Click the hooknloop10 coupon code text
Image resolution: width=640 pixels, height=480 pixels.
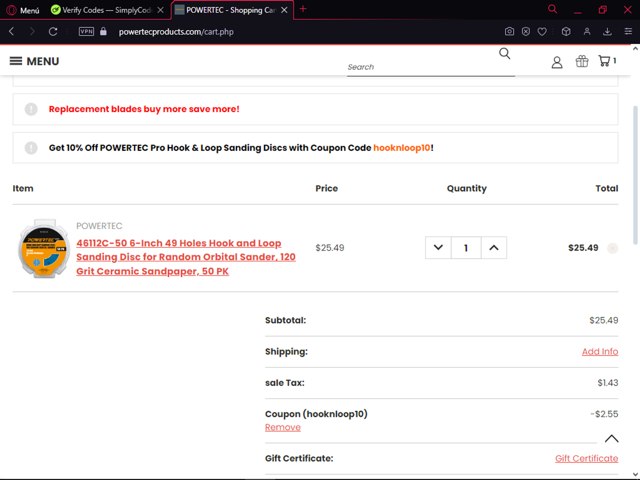tap(402, 148)
